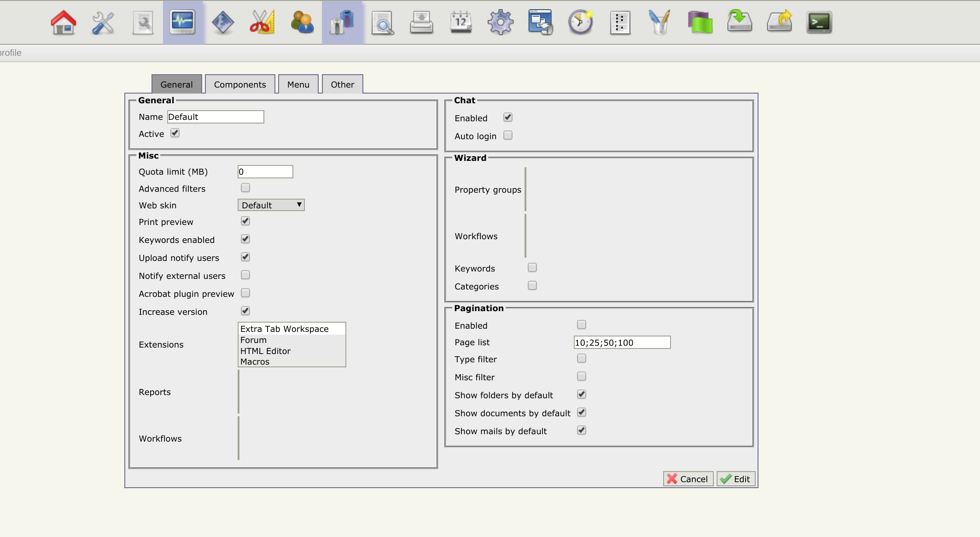
Task: Open the blue gear settings icon
Action: 500,22
